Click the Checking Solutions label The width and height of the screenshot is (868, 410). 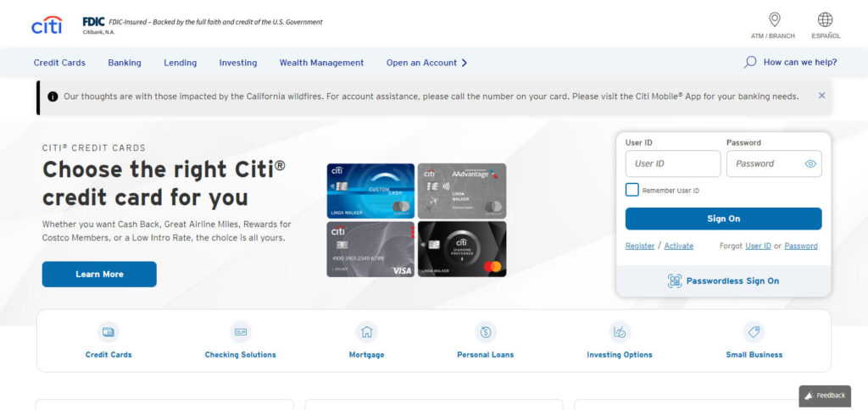240,355
